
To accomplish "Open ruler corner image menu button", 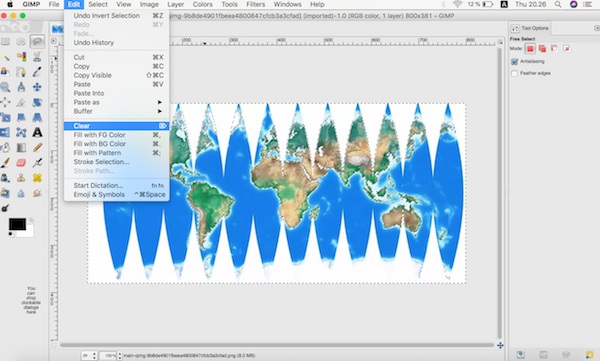I will (54, 41).
